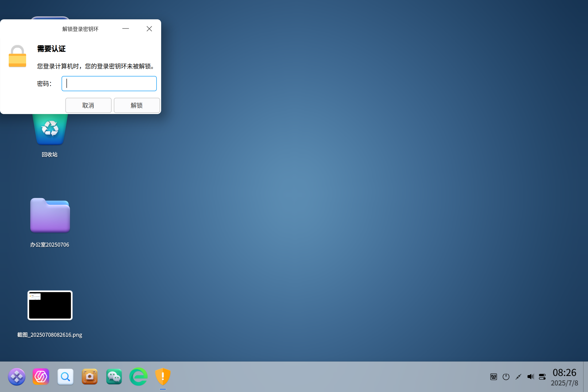
Task: Launch the pink swirl app in taskbar
Action: [41, 377]
